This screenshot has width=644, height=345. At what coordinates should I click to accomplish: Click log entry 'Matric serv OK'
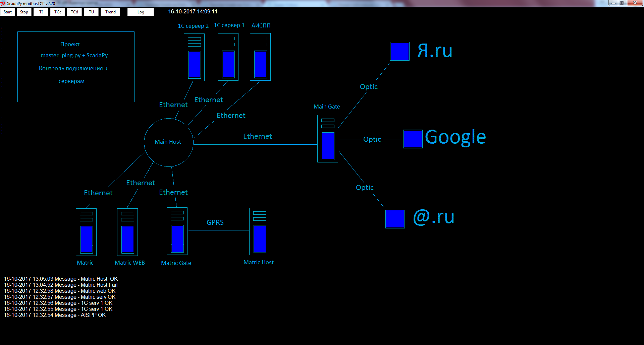click(x=60, y=297)
